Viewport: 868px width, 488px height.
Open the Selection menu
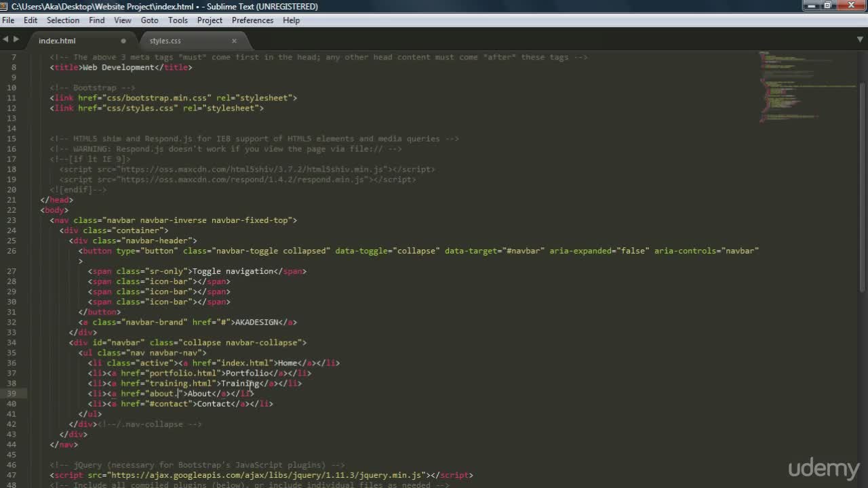[x=63, y=20]
